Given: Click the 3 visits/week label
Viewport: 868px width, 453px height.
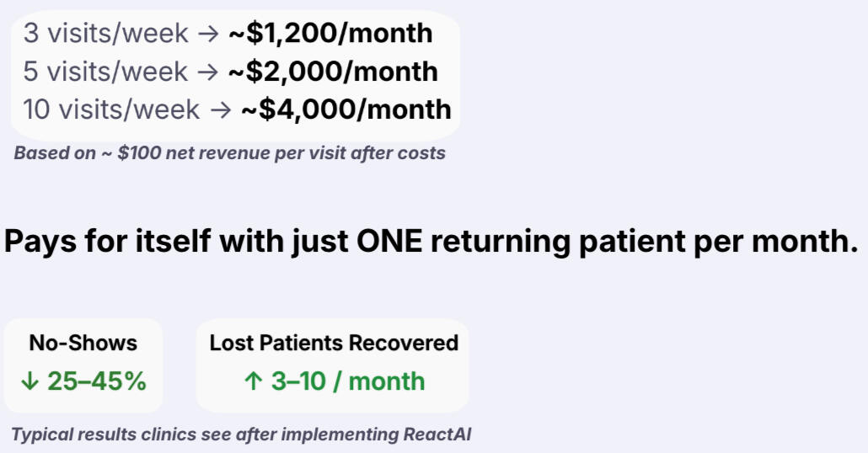Looking at the screenshot, I should point(104,34).
